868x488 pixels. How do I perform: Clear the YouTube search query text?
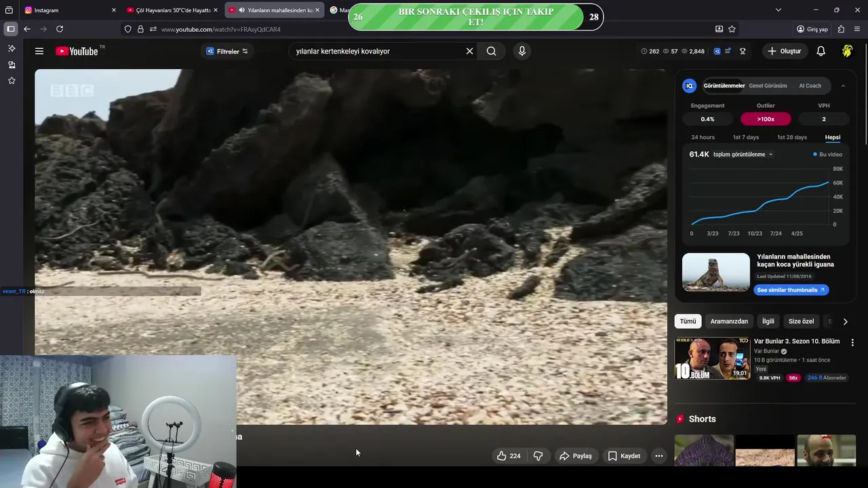(469, 51)
